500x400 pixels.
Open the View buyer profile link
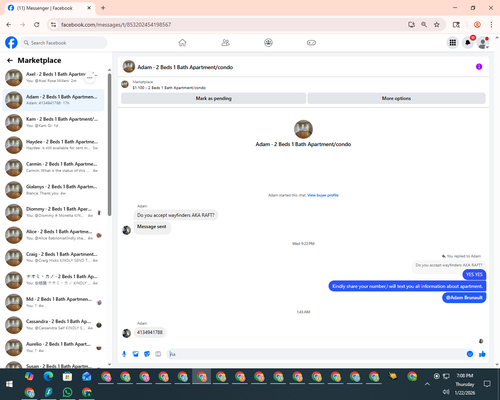tap(323, 195)
